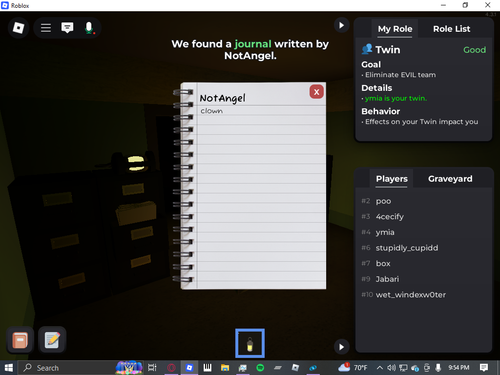Switch to the Role List tab

click(x=452, y=29)
